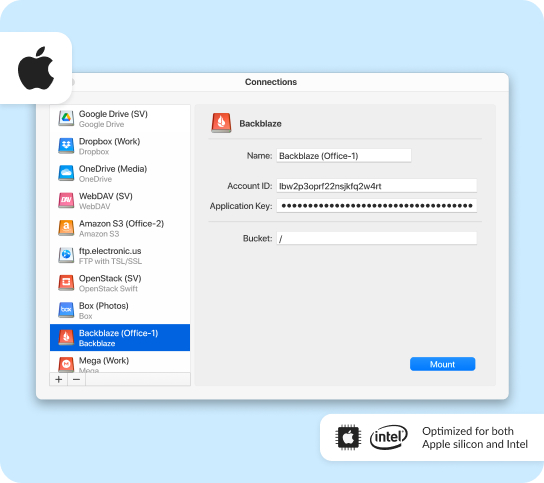The height and width of the screenshot is (483, 544).
Task: Select "OneDrive (Media)" connection name
Action: pos(113,169)
